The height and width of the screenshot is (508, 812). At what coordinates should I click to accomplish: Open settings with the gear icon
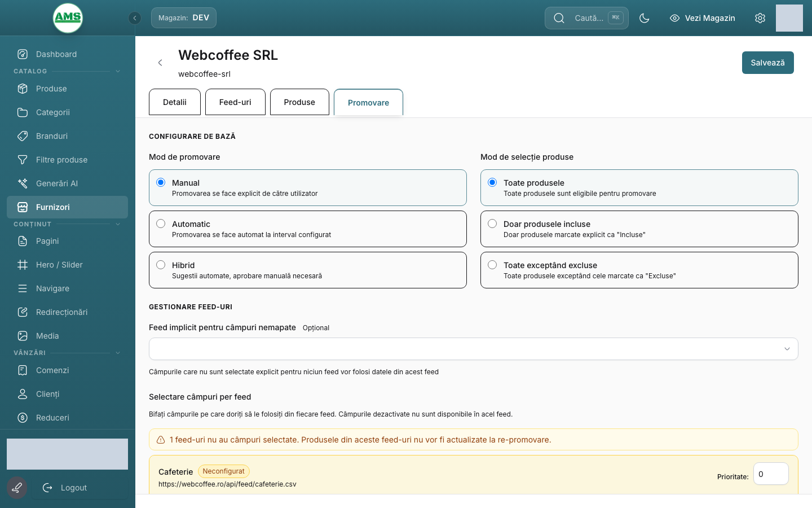coord(760,18)
